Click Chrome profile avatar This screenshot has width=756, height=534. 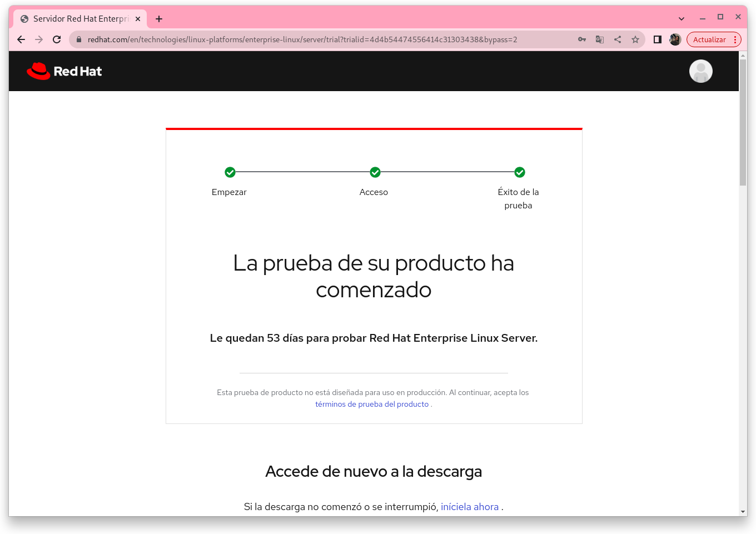click(x=675, y=39)
